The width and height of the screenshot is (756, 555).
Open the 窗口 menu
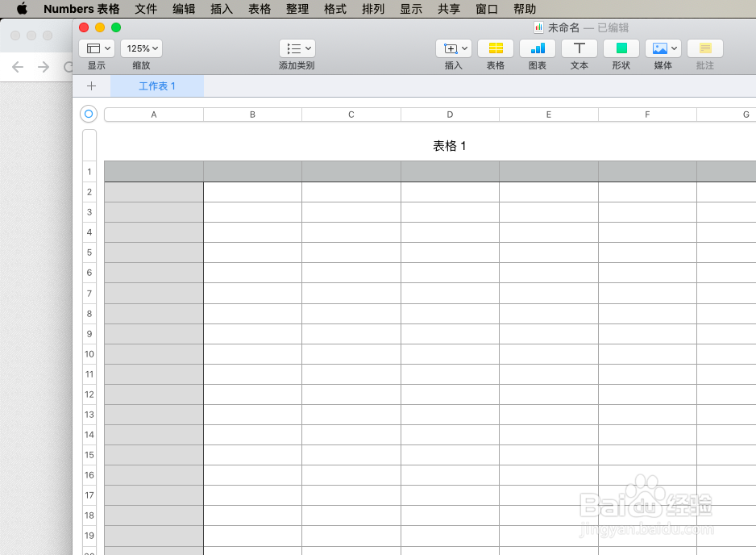click(x=487, y=9)
